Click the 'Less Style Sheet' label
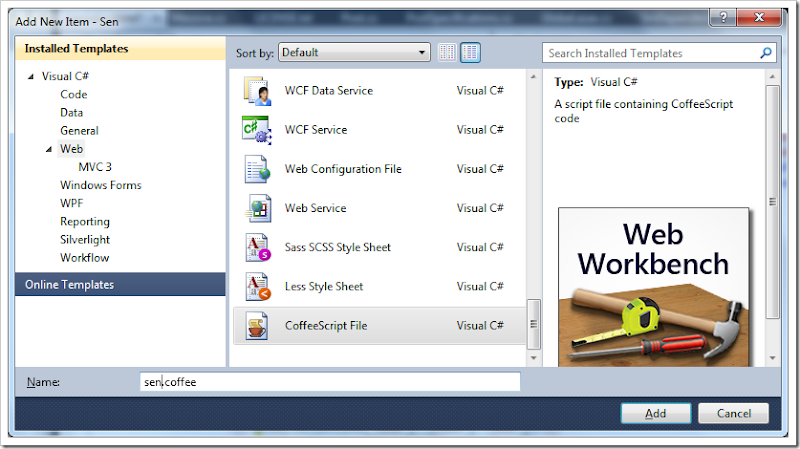Screen dimensions: 800x449 323,287
